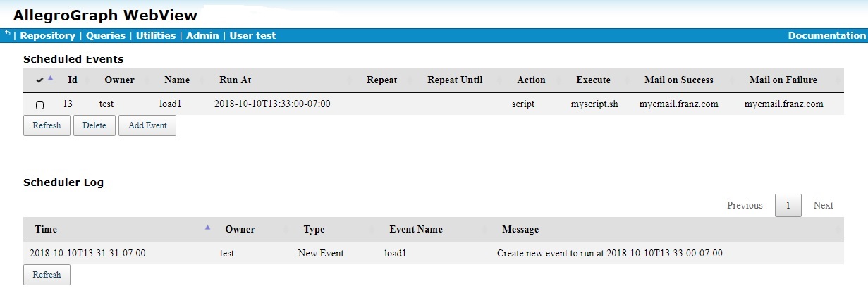
Task: Refresh the Scheduled Events table
Action: pyautogui.click(x=47, y=125)
